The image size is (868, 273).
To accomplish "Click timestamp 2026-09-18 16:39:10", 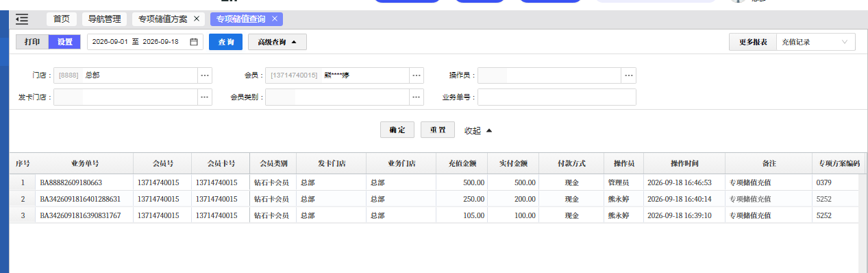I will pos(684,215).
